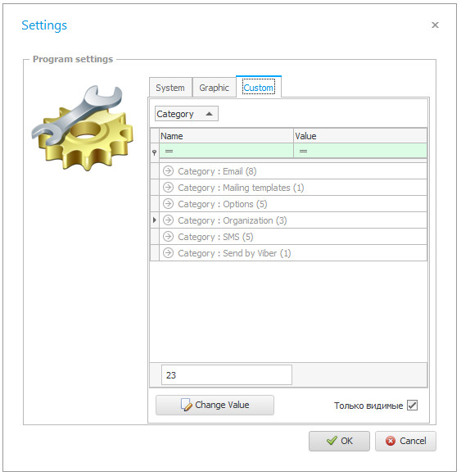Sort by the Name column header

point(226,136)
